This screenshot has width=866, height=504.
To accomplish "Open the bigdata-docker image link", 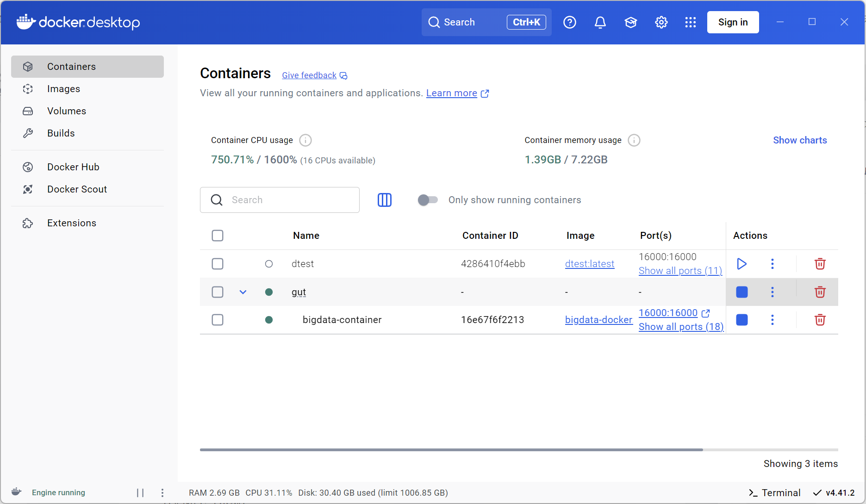I will (598, 320).
